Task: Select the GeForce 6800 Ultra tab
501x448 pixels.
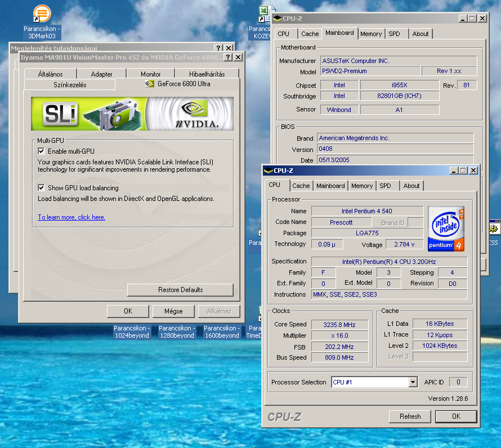Action: [x=178, y=84]
